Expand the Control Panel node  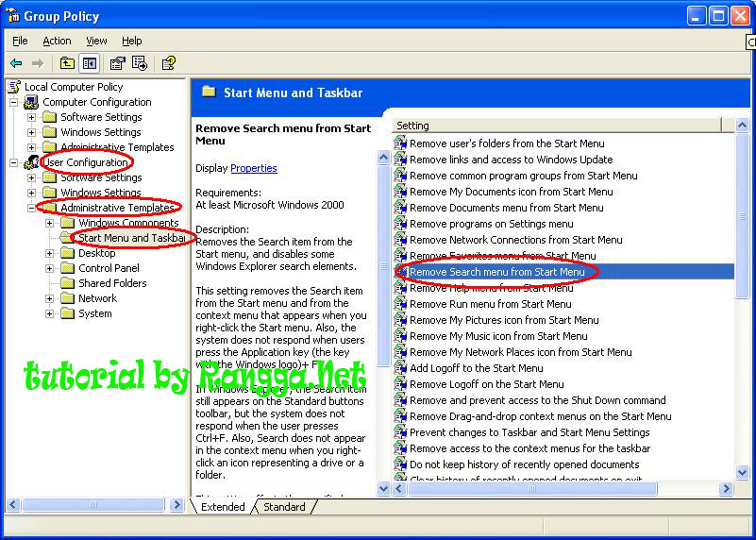tap(50, 268)
